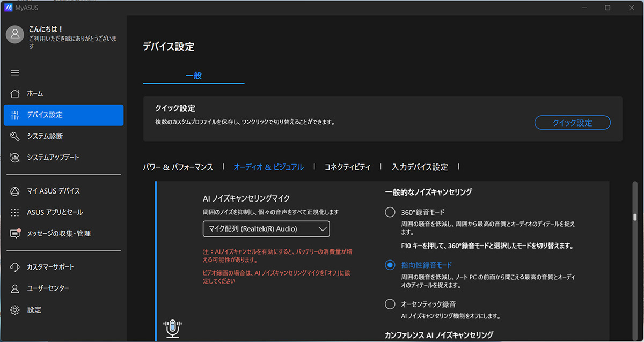Click the ASUS アプリとセール grid icon
644x342 pixels.
pos(15,212)
